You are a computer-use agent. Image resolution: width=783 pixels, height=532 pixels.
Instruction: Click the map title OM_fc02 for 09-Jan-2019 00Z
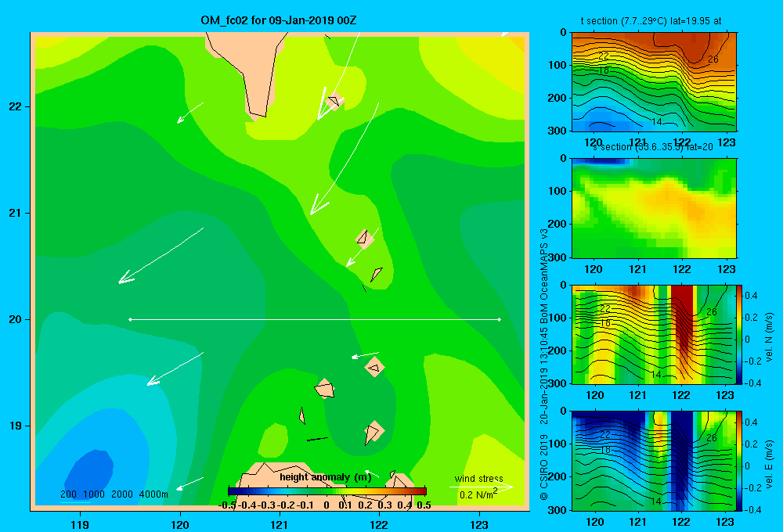click(x=279, y=20)
